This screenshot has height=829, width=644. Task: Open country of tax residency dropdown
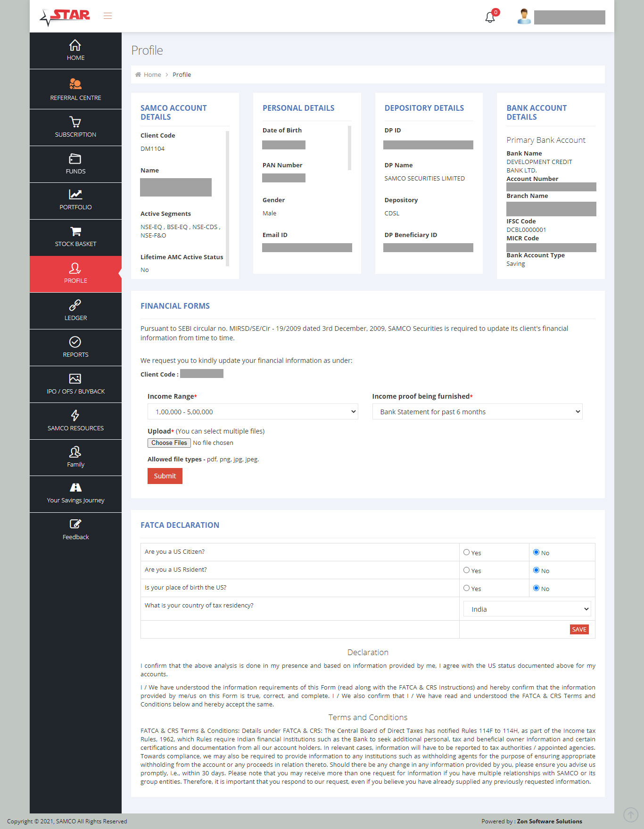coord(527,609)
